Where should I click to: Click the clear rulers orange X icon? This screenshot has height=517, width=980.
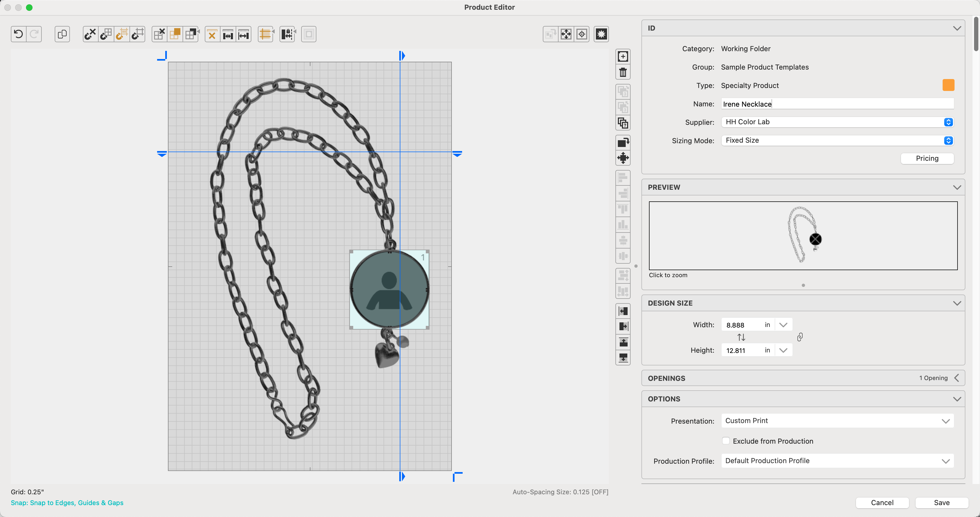tap(212, 34)
